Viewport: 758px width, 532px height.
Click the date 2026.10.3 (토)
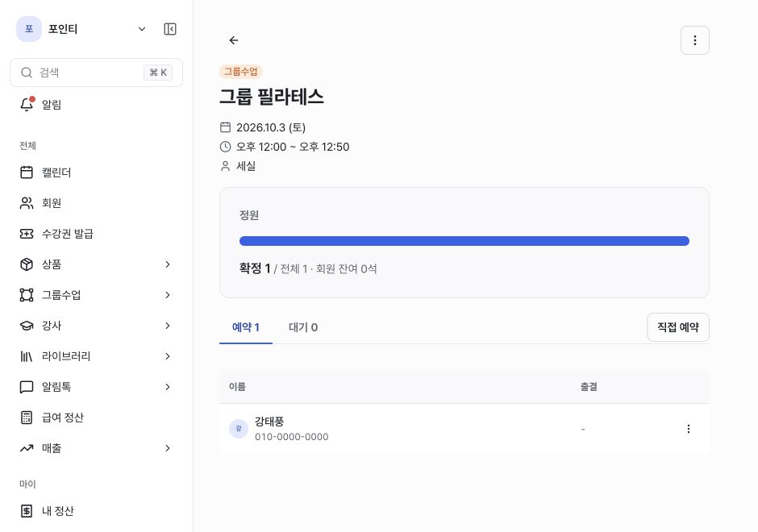271,127
